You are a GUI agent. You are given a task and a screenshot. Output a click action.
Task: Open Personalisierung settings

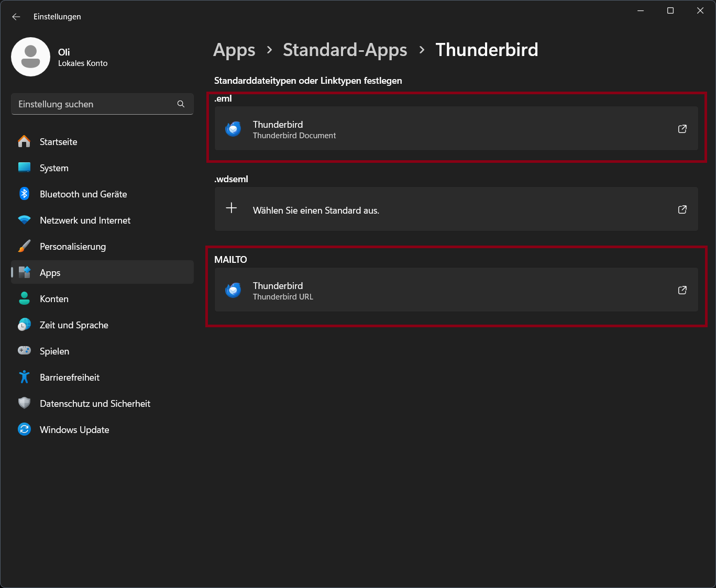point(73,247)
